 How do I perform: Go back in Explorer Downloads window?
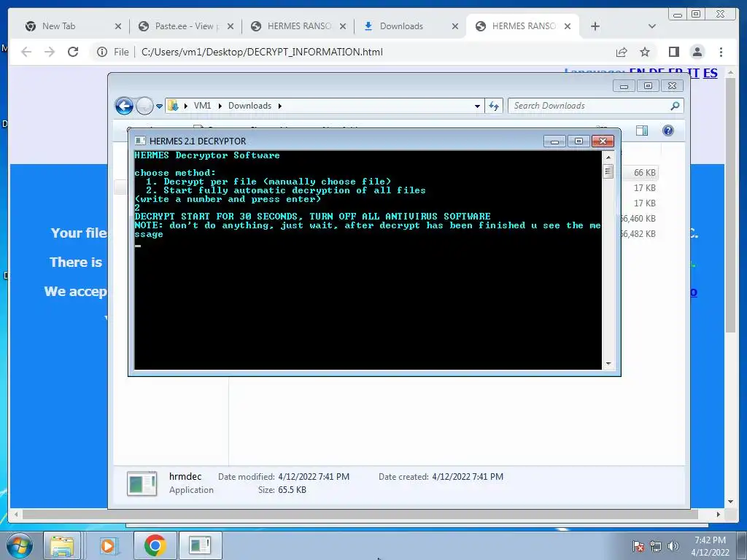coord(124,106)
